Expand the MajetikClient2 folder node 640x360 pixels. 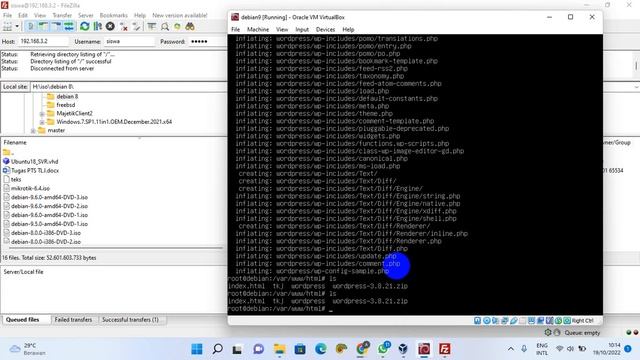(x=42, y=113)
